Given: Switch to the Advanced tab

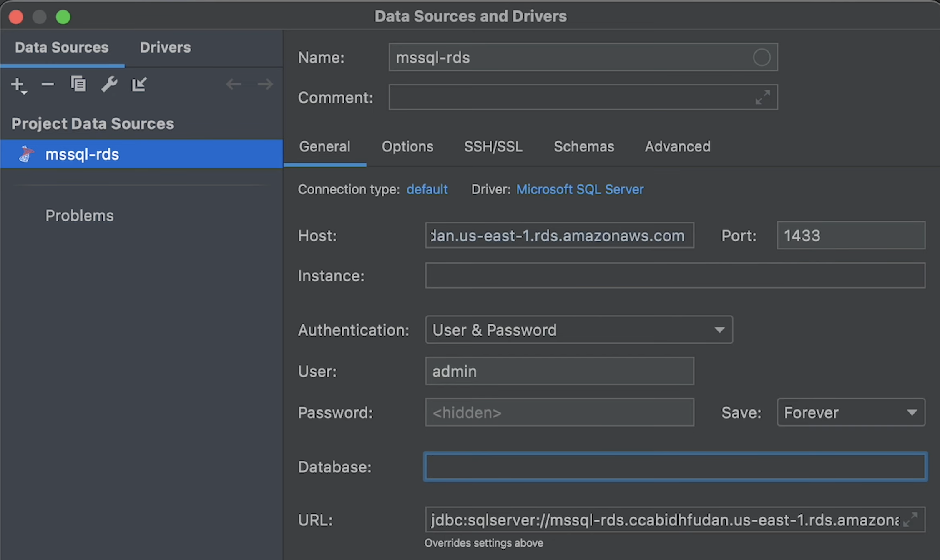Looking at the screenshot, I should tap(677, 147).
